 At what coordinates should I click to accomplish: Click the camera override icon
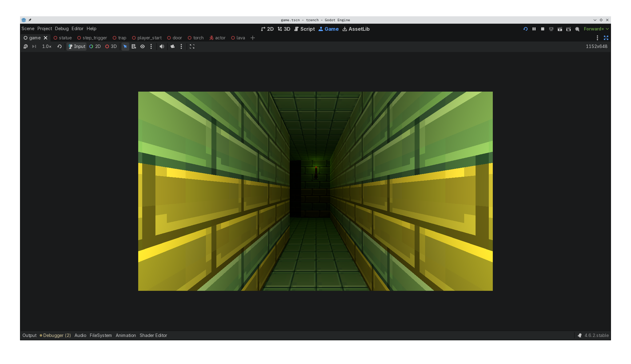coord(173,46)
